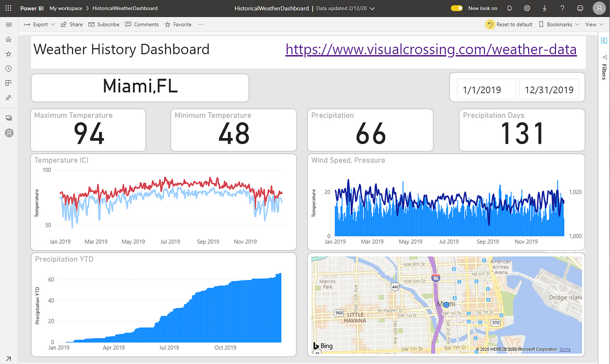Open the View dropdown
The image size is (610, 364).
(593, 24)
